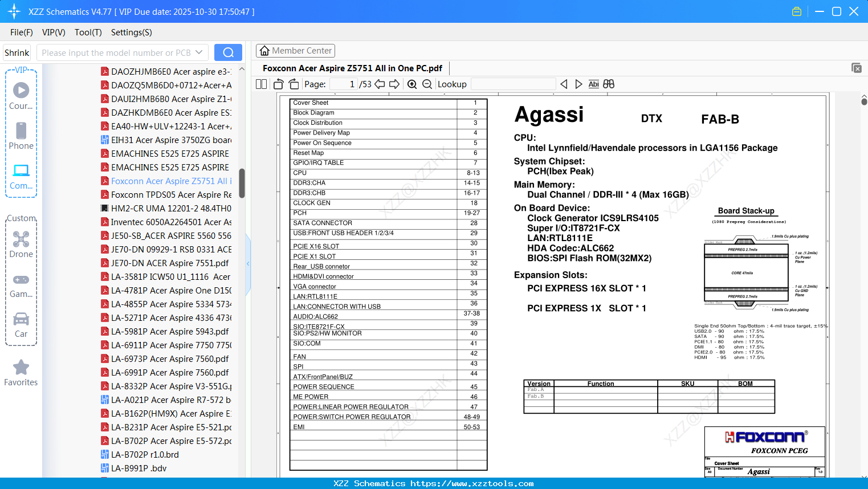Screen dimensions: 868x489
Task: Open the Tool(T) menu
Action: [88, 32]
